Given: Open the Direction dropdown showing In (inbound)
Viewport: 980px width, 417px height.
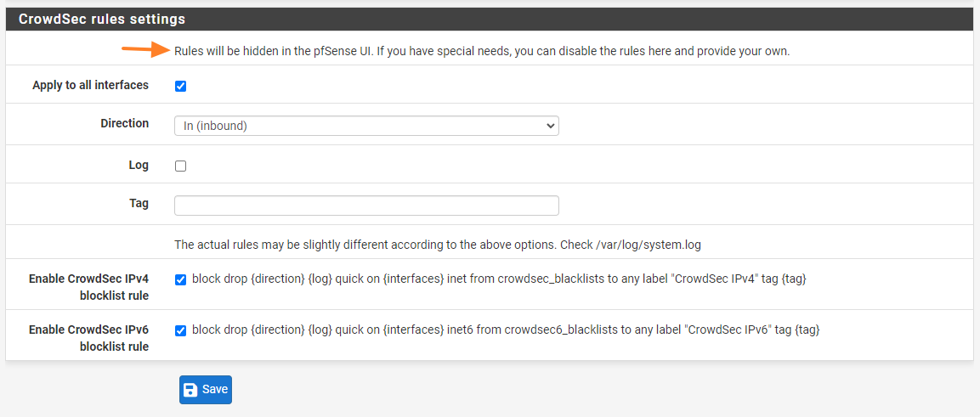Looking at the screenshot, I should [x=365, y=126].
